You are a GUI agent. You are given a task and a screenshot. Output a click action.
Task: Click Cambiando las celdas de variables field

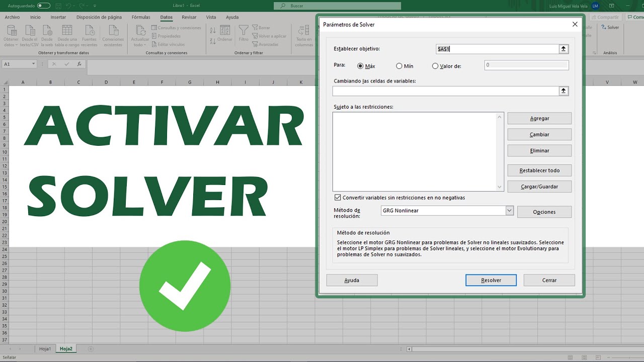tap(446, 91)
